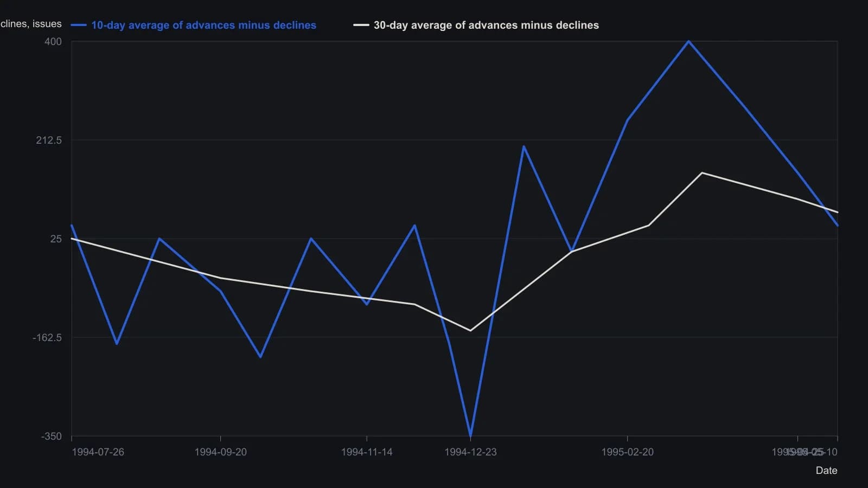Click the -162.5 y-axis value
Screen dimensions: 868x488
(47, 338)
